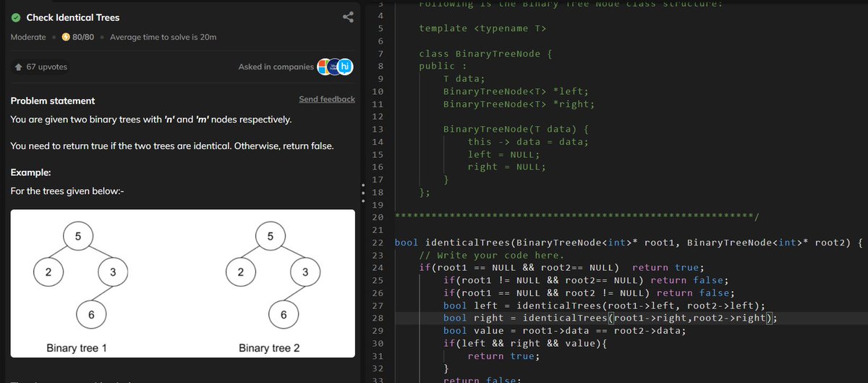Click line number 28 in the gutter

pyautogui.click(x=376, y=318)
